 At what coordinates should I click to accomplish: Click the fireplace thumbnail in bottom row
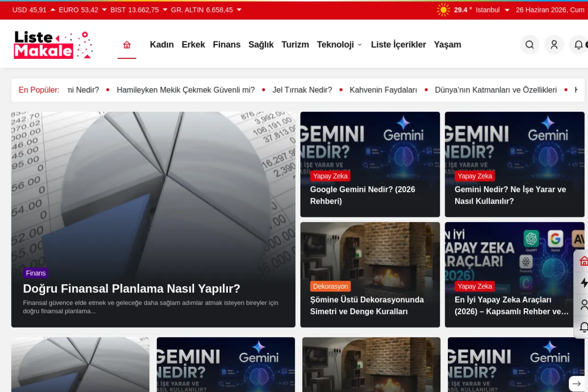[371, 364]
